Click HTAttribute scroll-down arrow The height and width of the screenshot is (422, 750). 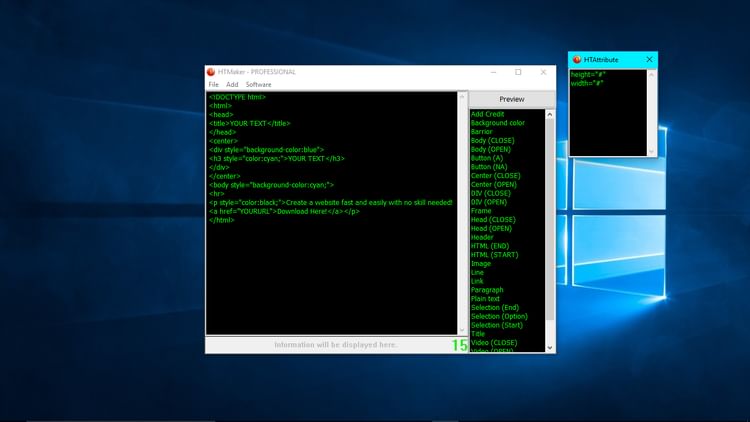651,152
